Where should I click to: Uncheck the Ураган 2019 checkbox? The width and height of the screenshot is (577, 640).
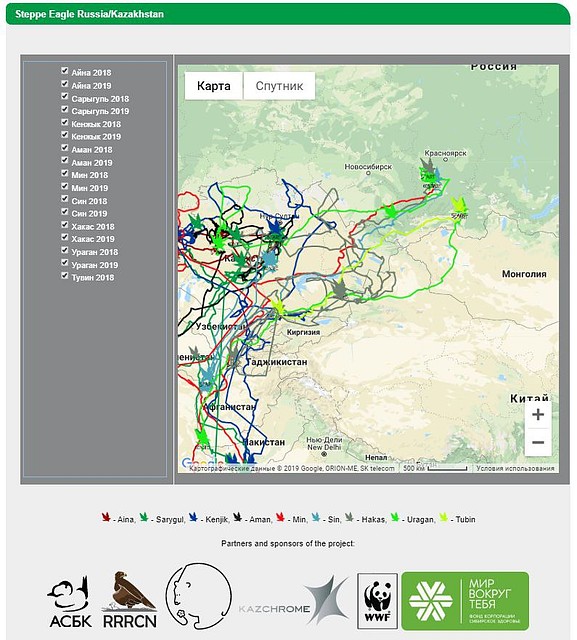(x=64, y=263)
